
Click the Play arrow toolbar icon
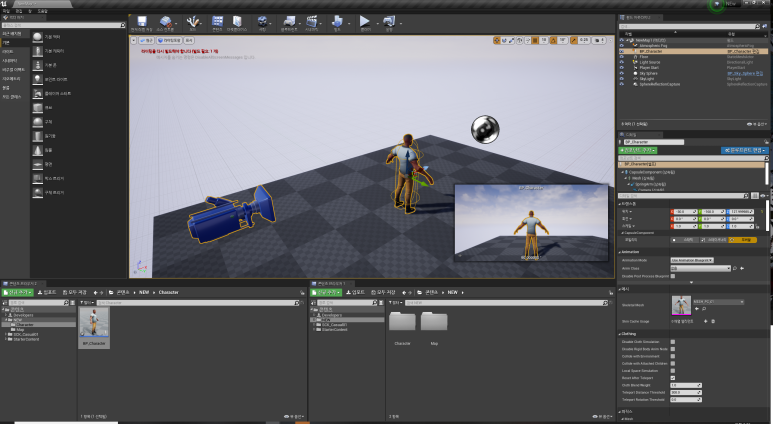365,21
